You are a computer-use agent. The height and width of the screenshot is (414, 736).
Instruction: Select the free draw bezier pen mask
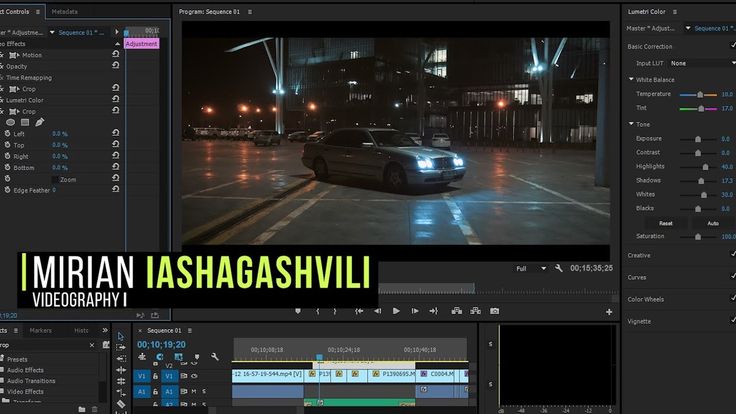point(39,122)
